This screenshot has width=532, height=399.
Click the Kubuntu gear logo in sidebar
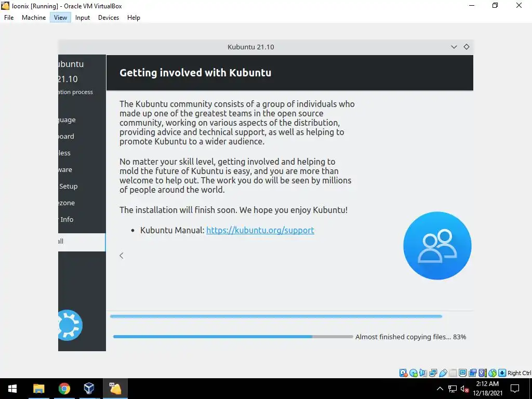pyautogui.click(x=70, y=325)
